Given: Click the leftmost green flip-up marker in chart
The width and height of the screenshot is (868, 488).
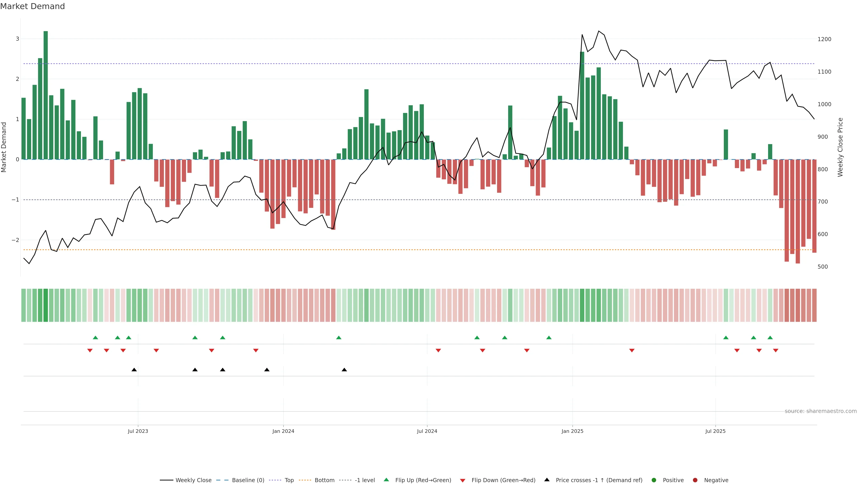Looking at the screenshot, I should click(x=95, y=338).
